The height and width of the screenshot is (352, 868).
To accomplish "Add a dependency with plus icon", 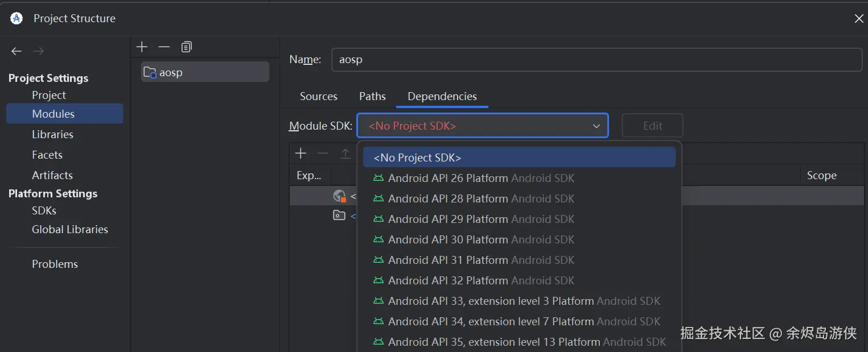I will [301, 153].
